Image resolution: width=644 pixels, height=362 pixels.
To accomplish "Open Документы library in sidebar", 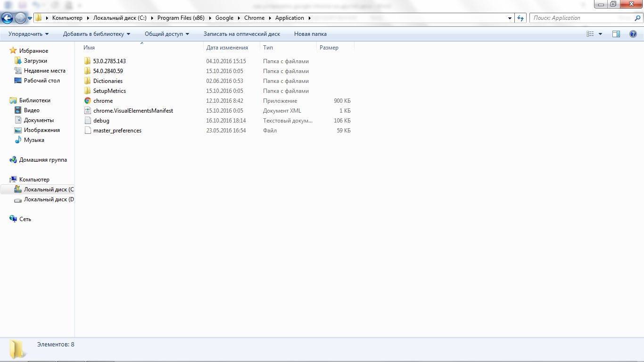I will pos(39,120).
